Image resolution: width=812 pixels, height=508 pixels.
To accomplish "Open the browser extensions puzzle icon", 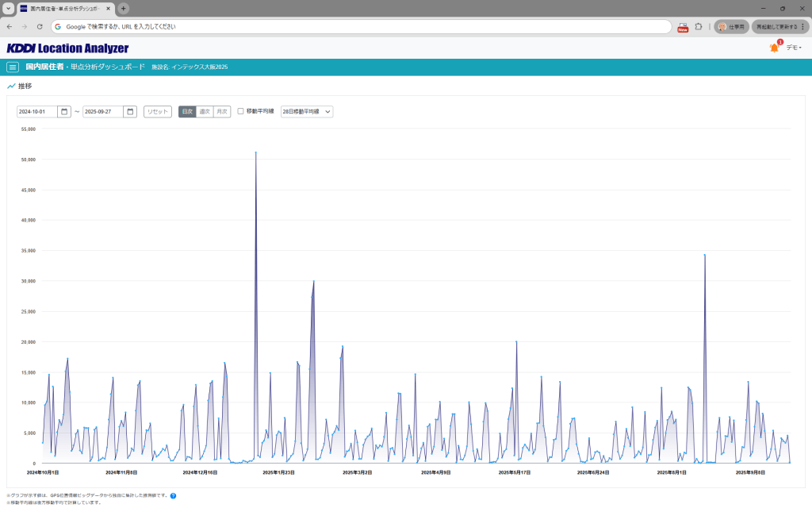I will click(699, 26).
